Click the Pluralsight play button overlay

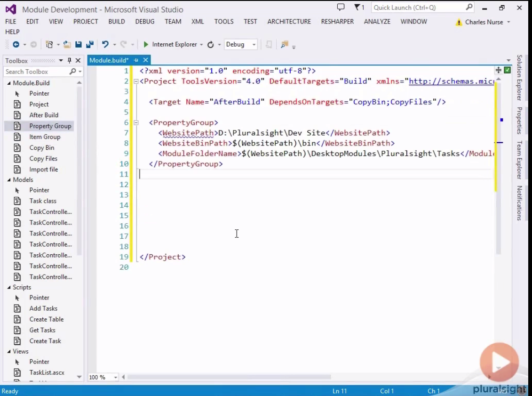pos(499,362)
